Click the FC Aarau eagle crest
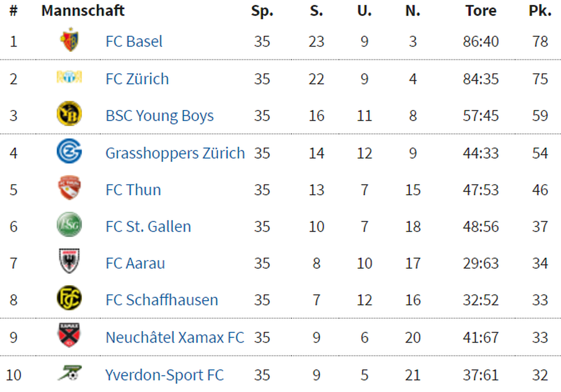561x392 pixels. (69, 261)
